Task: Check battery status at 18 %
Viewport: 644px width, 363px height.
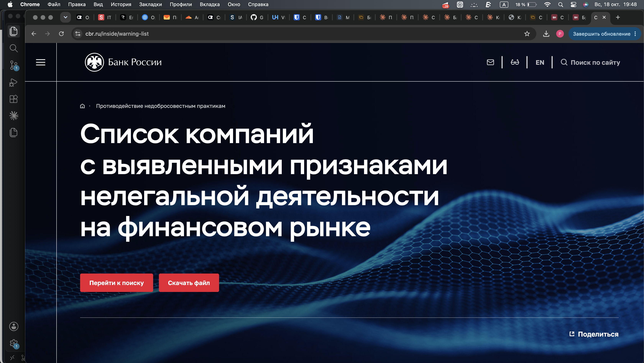Action: pyautogui.click(x=526, y=4)
